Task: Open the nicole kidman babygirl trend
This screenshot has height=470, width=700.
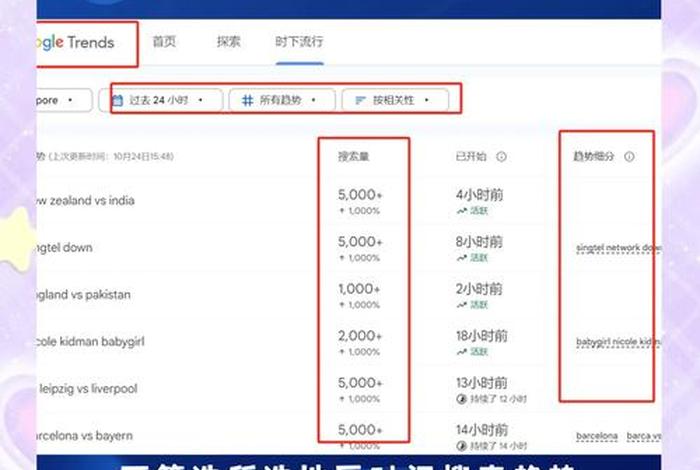Action: pos(91,341)
